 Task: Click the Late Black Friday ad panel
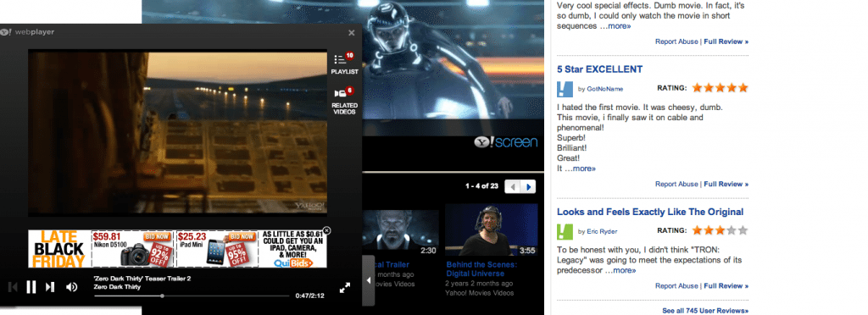[60, 249]
